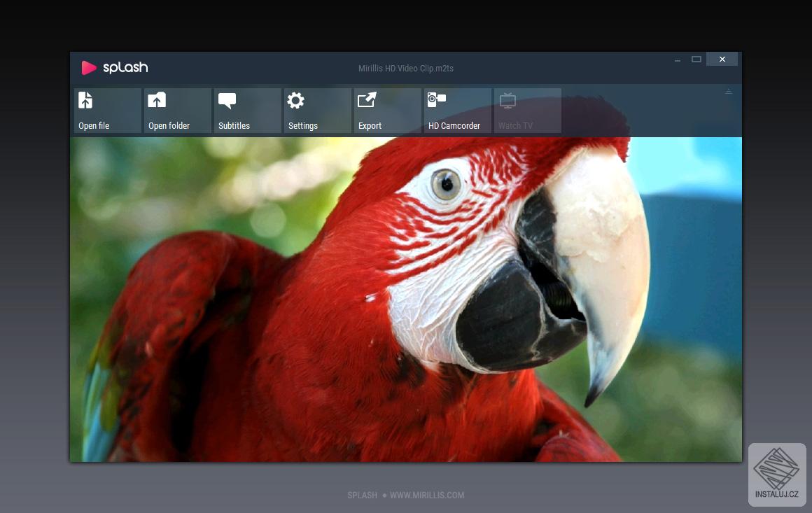Minimize the Splash window
812x513 pixels.
click(678, 59)
